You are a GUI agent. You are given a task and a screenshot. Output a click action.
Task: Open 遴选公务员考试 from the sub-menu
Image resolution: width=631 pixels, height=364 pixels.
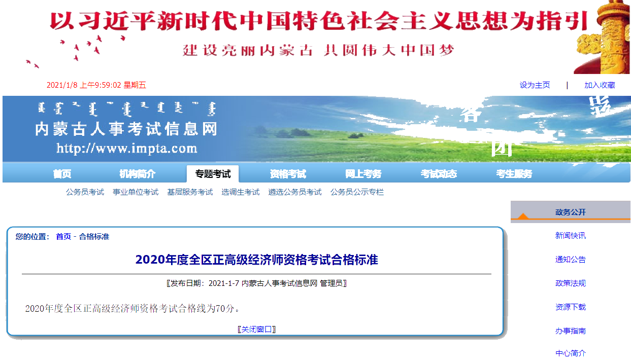point(294,192)
